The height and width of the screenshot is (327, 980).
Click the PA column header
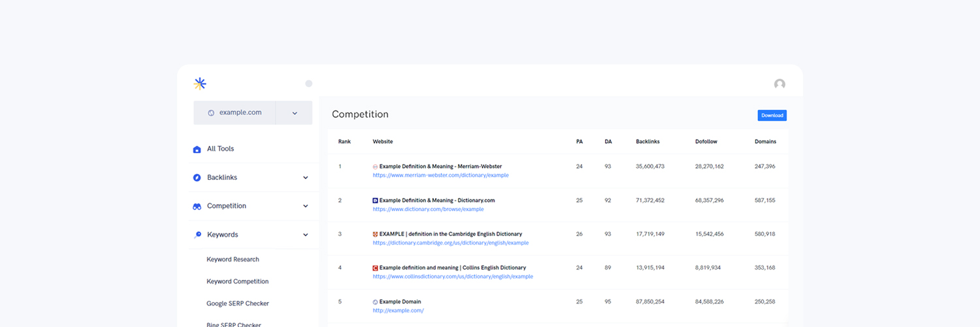[580, 142]
